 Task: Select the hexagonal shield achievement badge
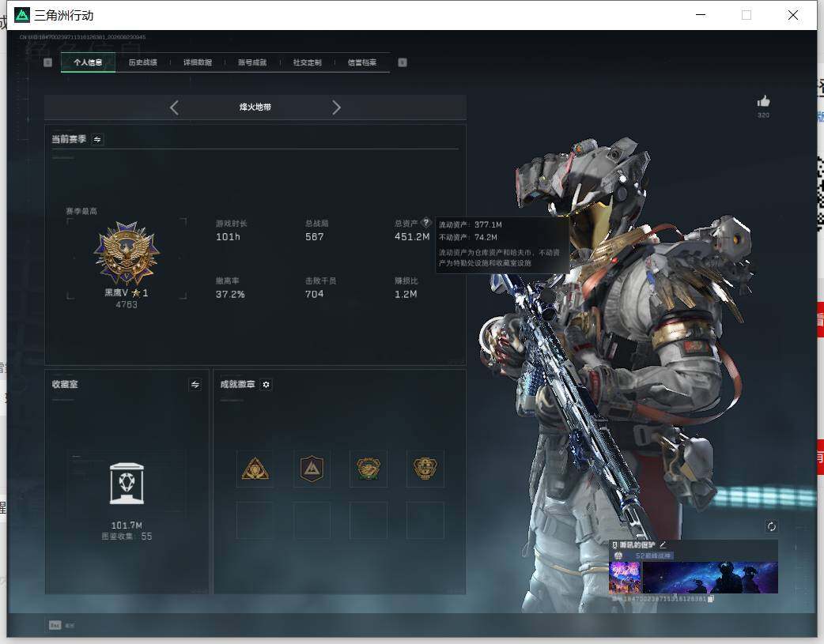[x=312, y=469]
